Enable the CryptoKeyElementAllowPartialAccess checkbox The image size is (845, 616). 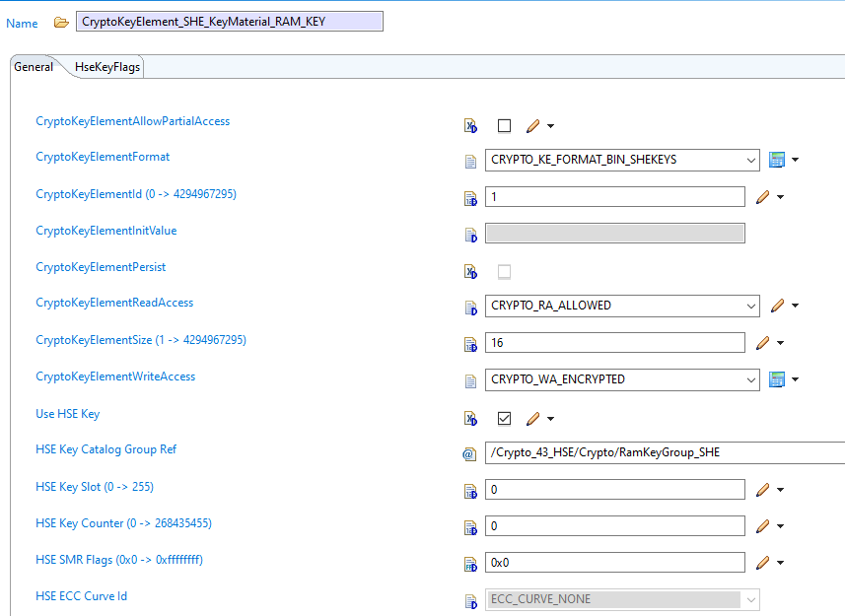pos(504,125)
